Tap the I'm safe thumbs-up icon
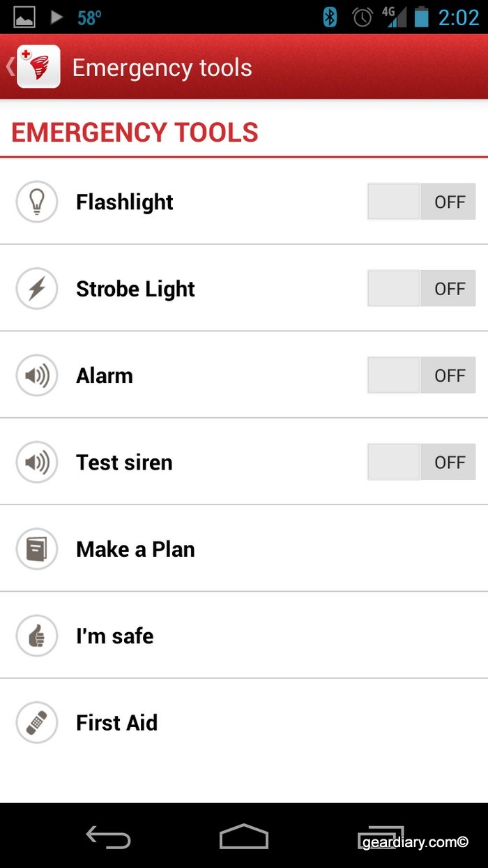The image size is (488, 868). (36, 636)
